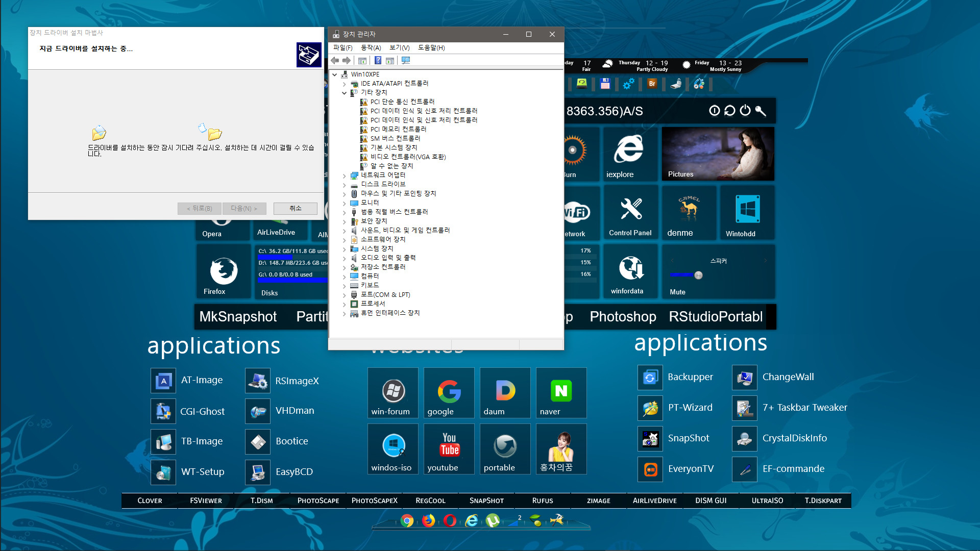Open the Control Panel tile
This screenshot has width=980, height=551.
[631, 212]
